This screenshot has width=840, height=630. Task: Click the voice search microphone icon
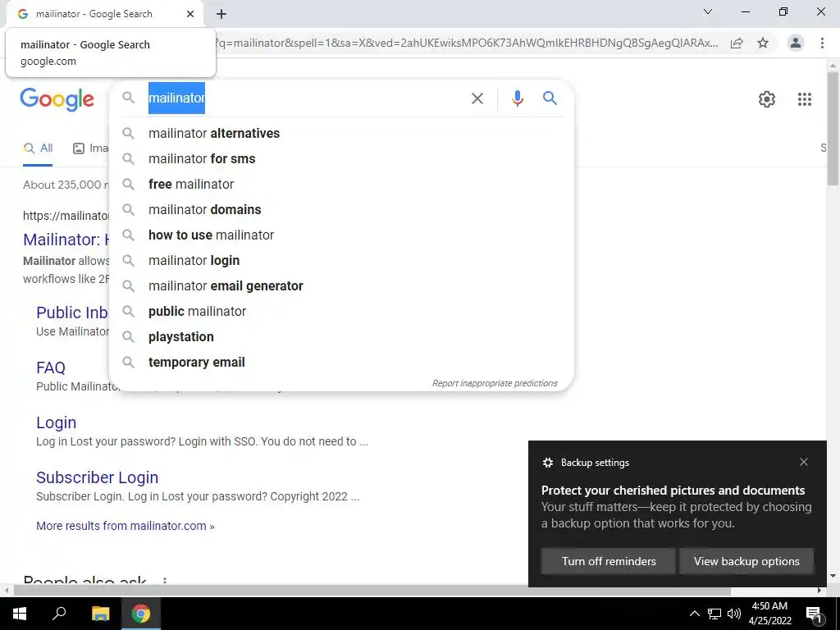coord(517,98)
